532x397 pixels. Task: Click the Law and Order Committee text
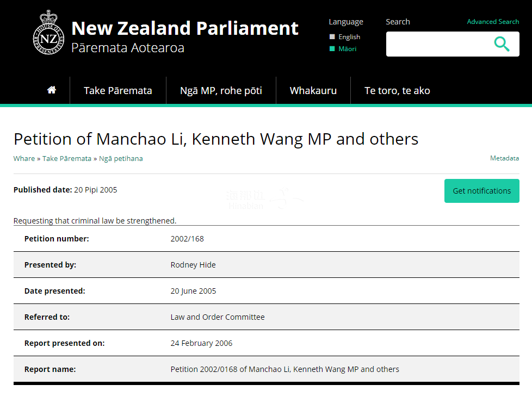click(218, 317)
